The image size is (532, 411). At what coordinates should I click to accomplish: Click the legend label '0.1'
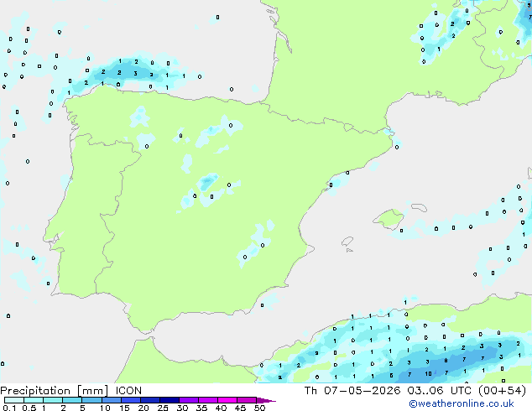tap(9, 408)
